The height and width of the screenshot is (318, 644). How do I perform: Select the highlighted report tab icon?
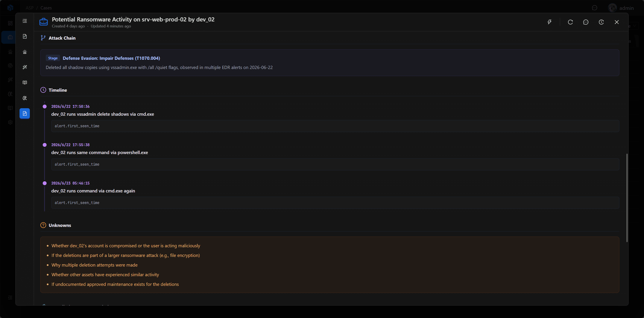pos(25,114)
